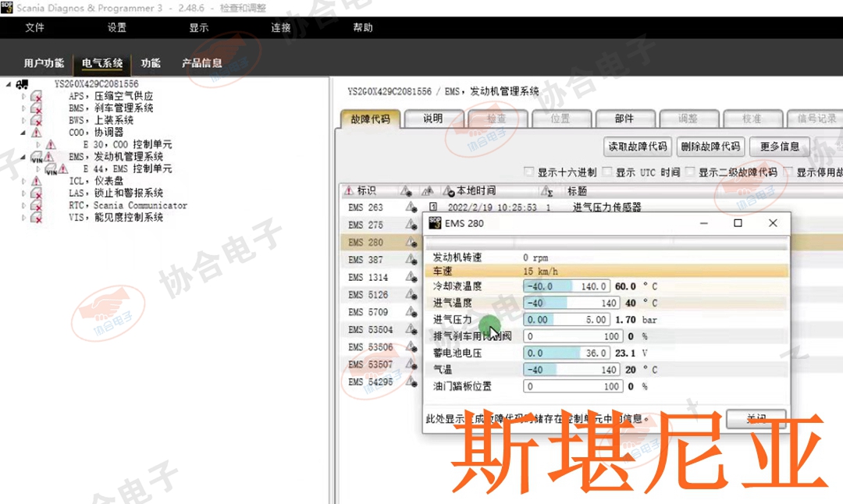Expand the BWS 上装系统 node

(x=23, y=121)
